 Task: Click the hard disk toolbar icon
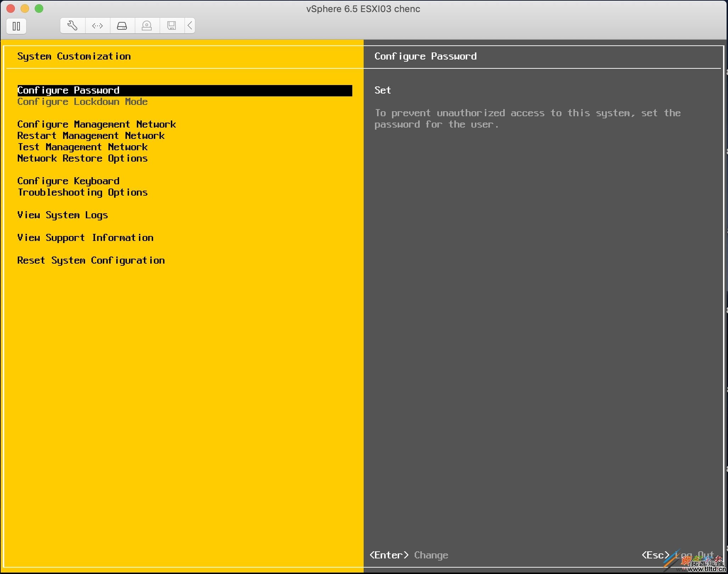(x=122, y=26)
